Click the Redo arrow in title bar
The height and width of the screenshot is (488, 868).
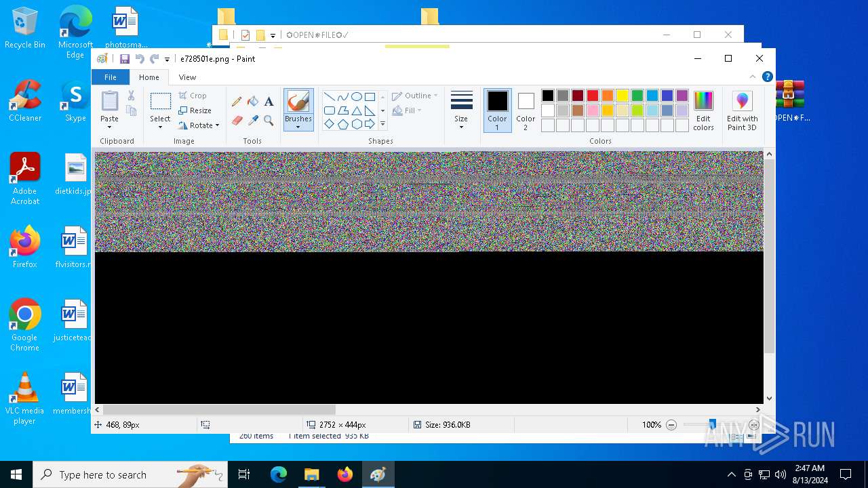coord(155,59)
